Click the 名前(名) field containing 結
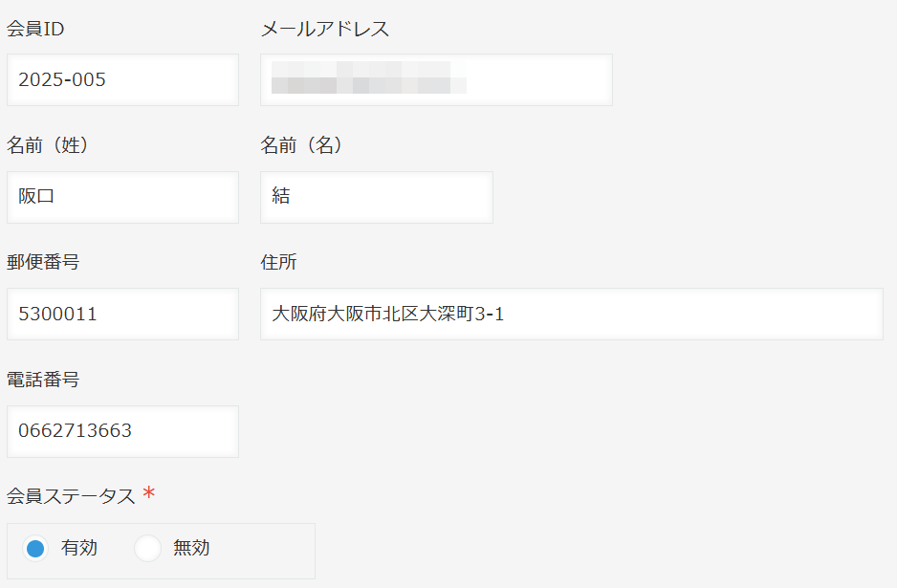The width and height of the screenshot is (897, 588). click(x=377, y=197)
